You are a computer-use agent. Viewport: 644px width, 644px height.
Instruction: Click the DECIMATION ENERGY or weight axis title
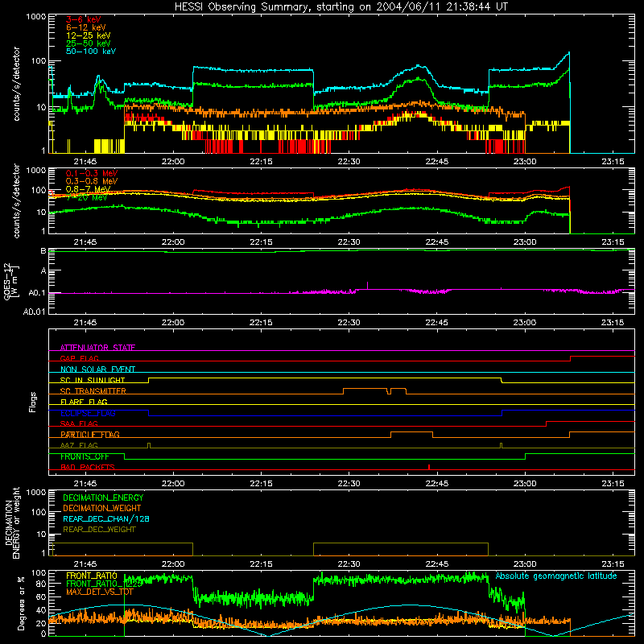click(x=12, y=522)
